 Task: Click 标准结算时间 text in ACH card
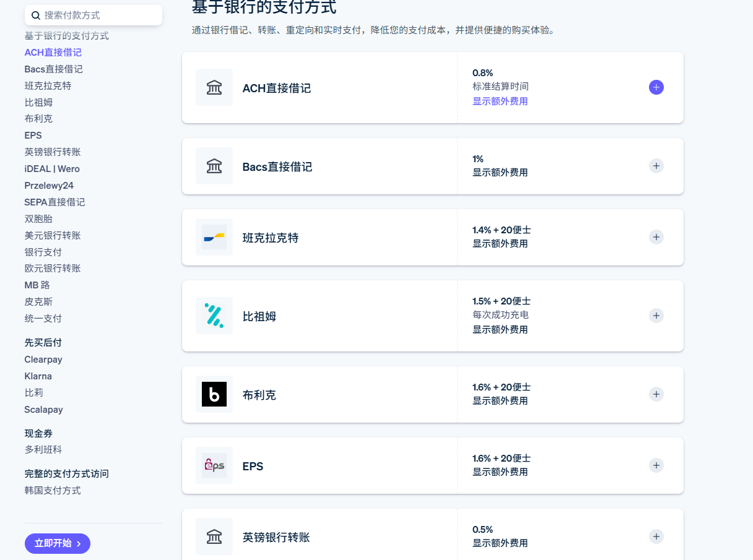(x=500, y=87)
